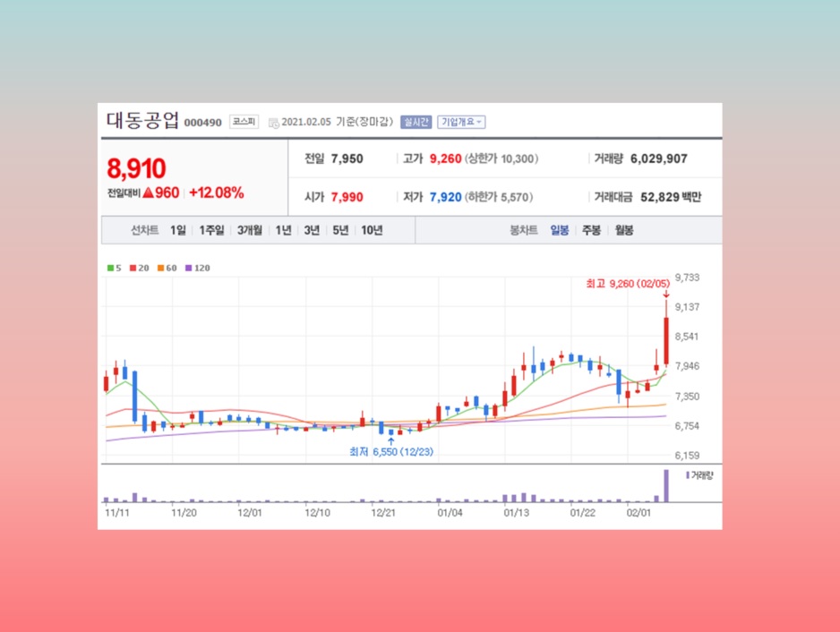Click the red up-triangle beside 960

pyautogui.click(x=149, y=192)
